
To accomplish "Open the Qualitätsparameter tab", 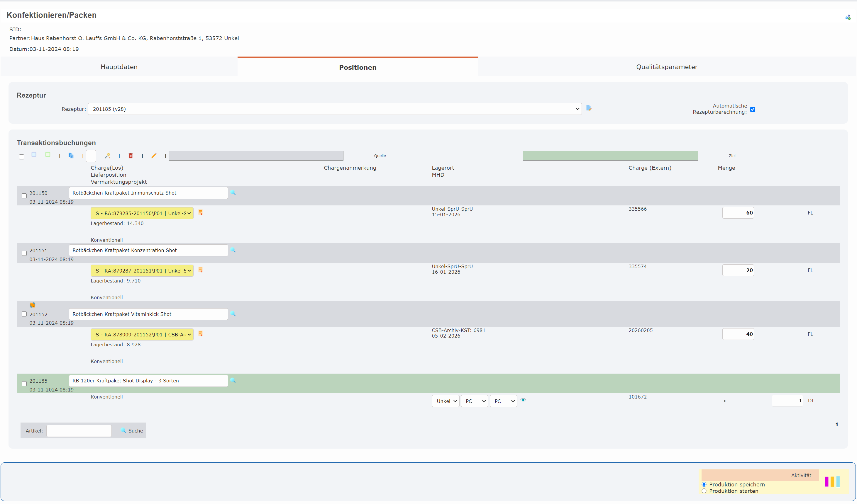I will click(x=667, y=67).
